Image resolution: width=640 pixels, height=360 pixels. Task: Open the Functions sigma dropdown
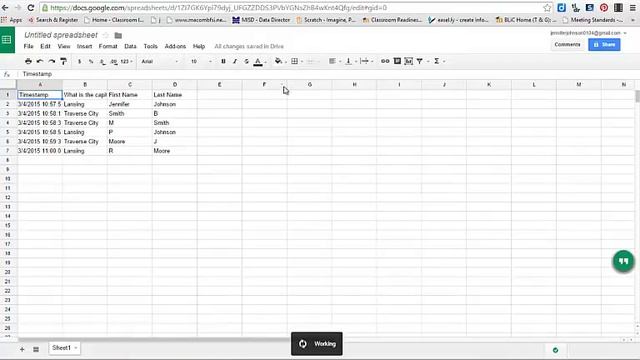click(439, 61)
